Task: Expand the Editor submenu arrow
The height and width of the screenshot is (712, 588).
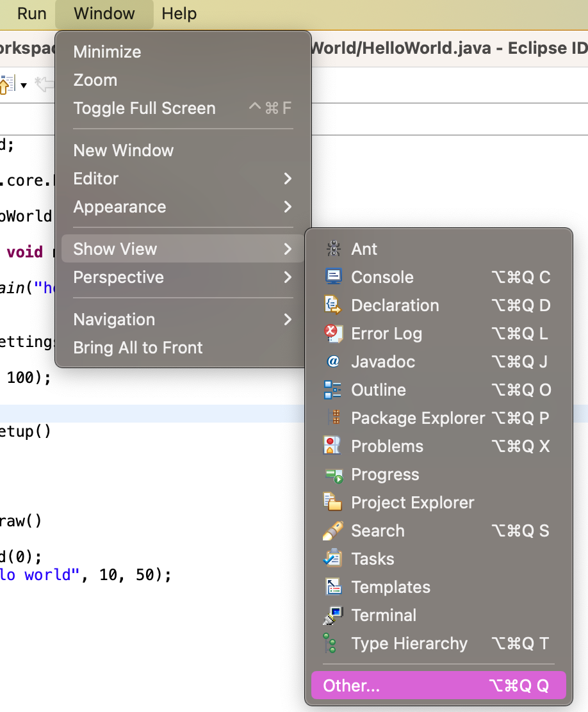Action: point(288,179)
